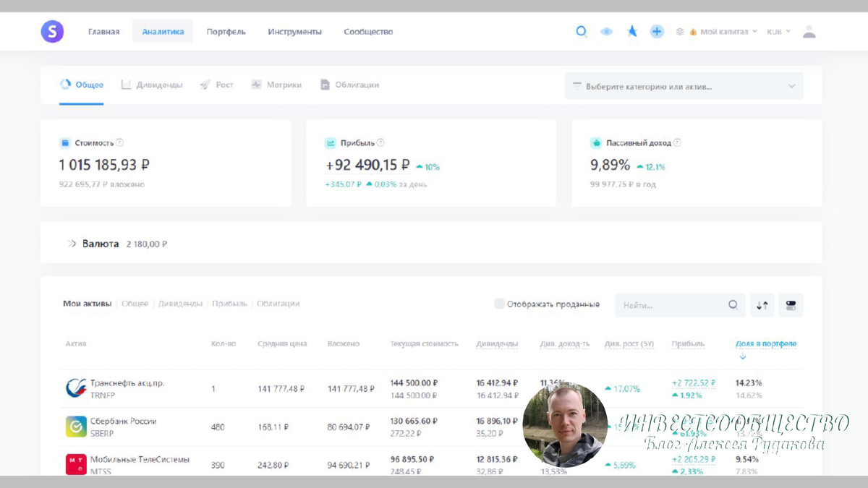Click the purple S logo icon

coord(52,31)
